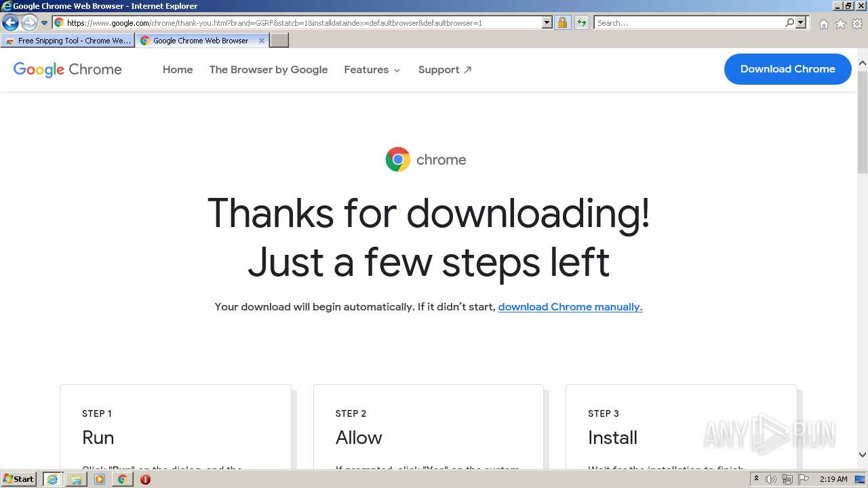This screenshot has height=488, width=868.
Task: Open the IE Tools gear icon
Action: click(857, 24)
